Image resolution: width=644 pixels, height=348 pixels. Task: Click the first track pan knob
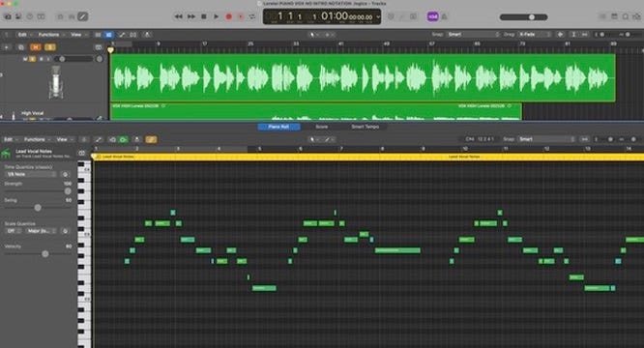(100, 59)
